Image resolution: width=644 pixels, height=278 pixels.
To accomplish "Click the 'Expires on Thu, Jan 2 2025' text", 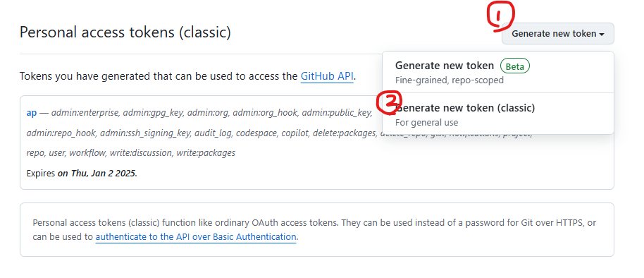I will pos(82,173).
